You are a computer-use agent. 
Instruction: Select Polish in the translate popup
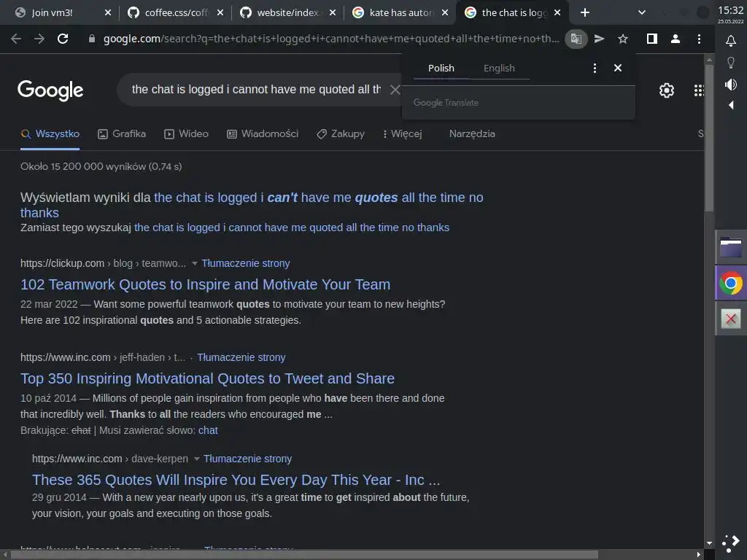pyautogui.click(x=441, y=68)
